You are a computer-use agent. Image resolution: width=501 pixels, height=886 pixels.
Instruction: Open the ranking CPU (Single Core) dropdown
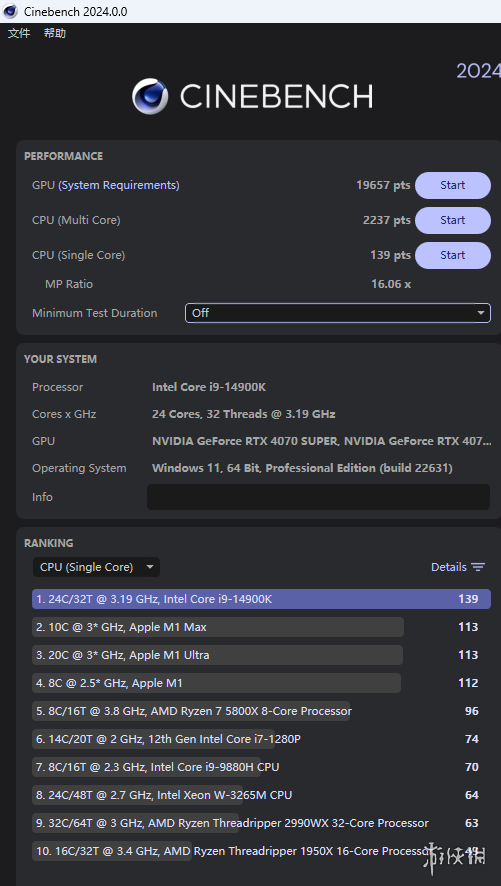[x=97, y=567]
